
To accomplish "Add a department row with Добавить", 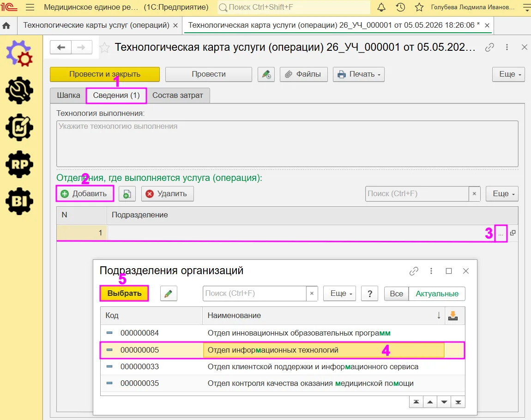I will (x=84, y=194).
